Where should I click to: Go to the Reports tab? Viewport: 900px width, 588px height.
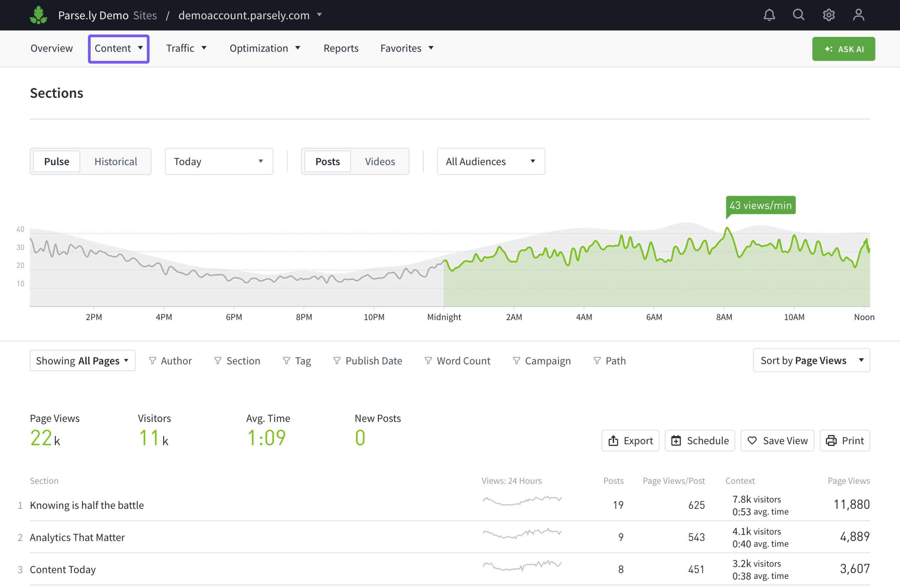341,49
